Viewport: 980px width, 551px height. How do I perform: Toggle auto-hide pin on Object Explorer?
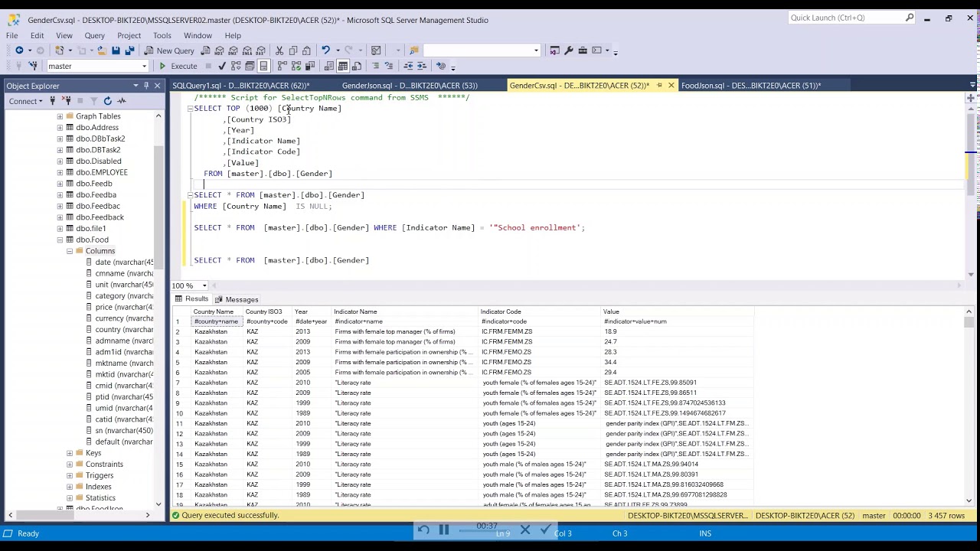(x=146, y=86)
